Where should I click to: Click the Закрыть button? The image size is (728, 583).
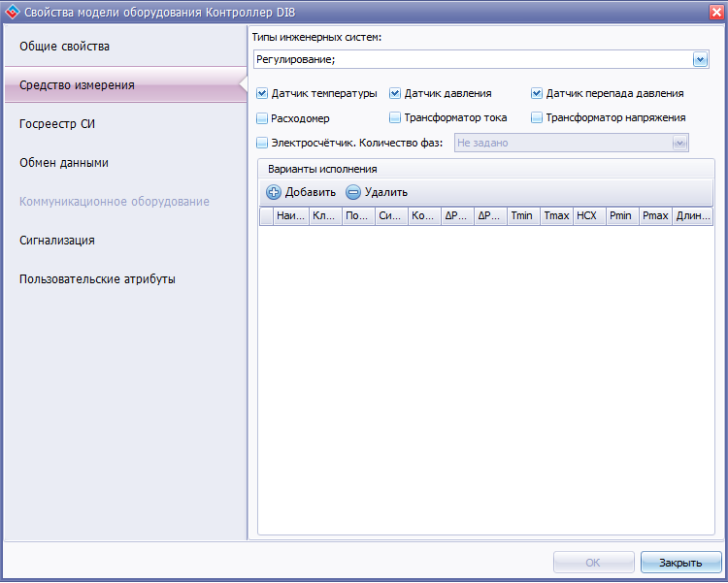[x=680, y=563]
